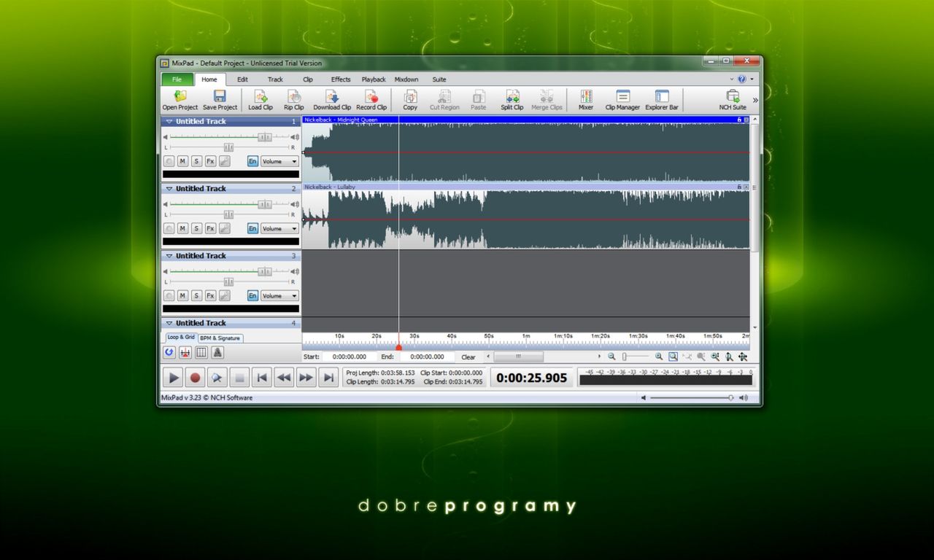Collapse Untitled Track 1 with its triangle
Viewport: 934px width, 560px height.
point(169,122)
